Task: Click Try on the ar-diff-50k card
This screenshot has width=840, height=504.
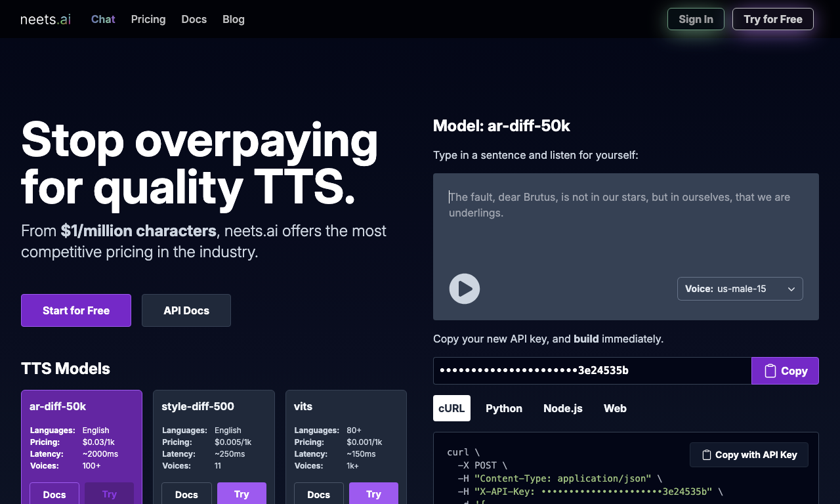Action: pos(110,494)
